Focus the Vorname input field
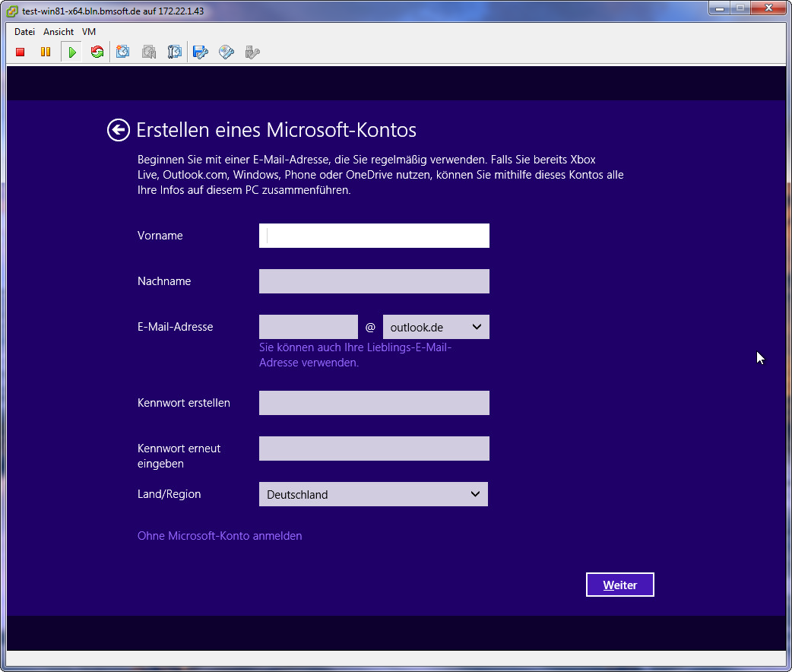Viewport: 792px width, 672px height. point(374,236)
